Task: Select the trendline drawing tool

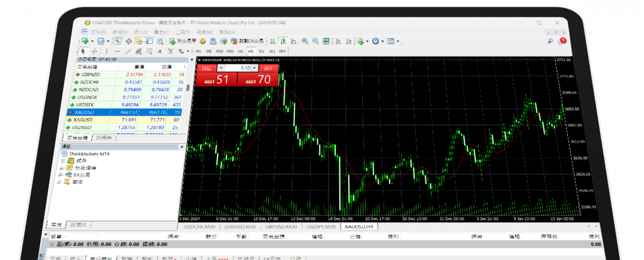Action: [128, 51]
